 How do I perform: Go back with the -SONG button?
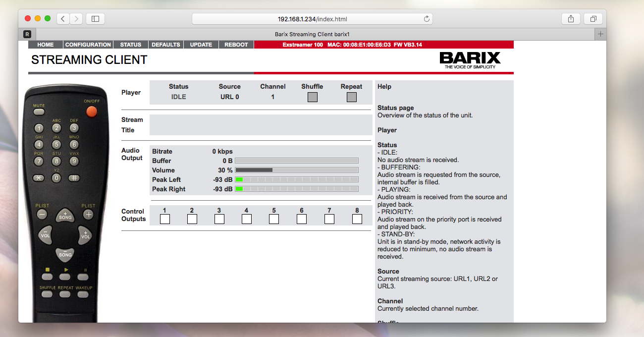pos(65,254)
